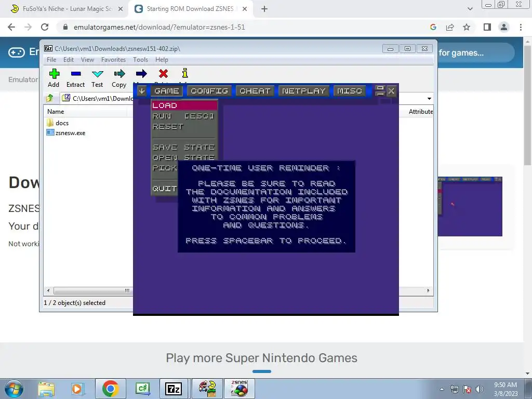The image size is (532, 399).
Task: Bookmark this page with the star icon
Action: pos(467,27)
